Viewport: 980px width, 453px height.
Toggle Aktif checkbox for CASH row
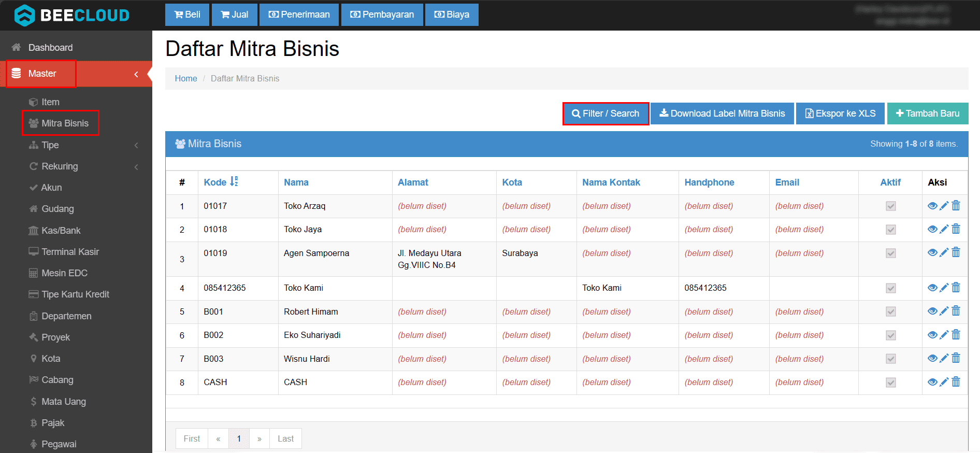pyautogui.click(x=891, y=383)
